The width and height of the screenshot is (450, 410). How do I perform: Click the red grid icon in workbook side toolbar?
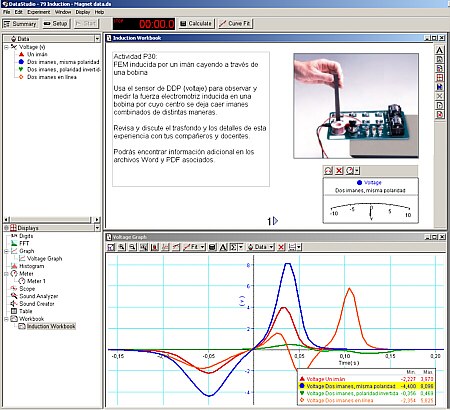(x=440, y=78)
